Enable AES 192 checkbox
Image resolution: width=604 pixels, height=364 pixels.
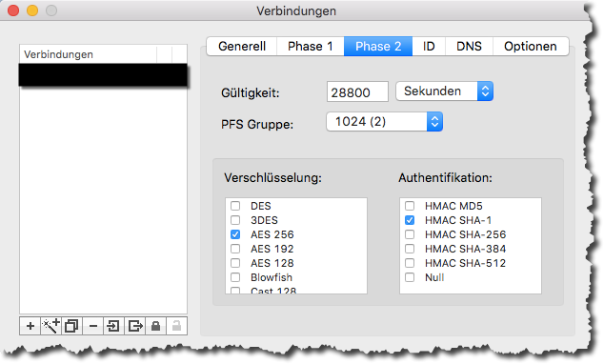tap(235, 249)
